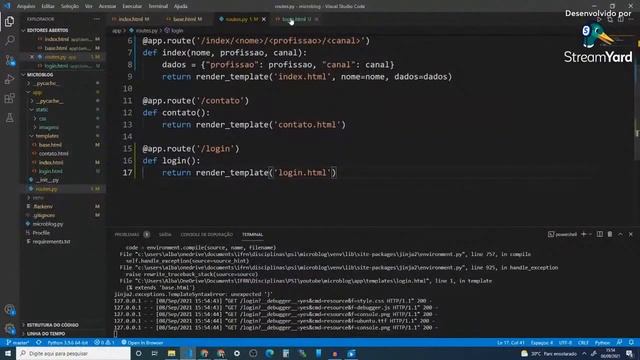Click the Windows Start button
The image size is (640, 360).
tap(8, 353)
